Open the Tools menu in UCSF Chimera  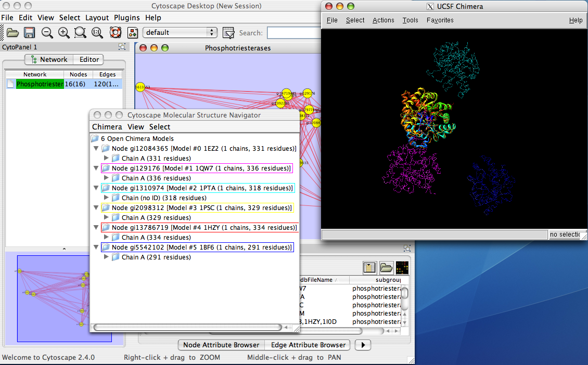click(x=410, y=20)
